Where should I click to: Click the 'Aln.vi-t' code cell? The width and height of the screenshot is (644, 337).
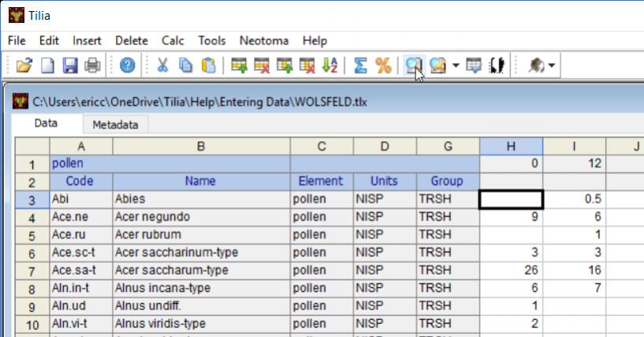[x=81, y=324]
